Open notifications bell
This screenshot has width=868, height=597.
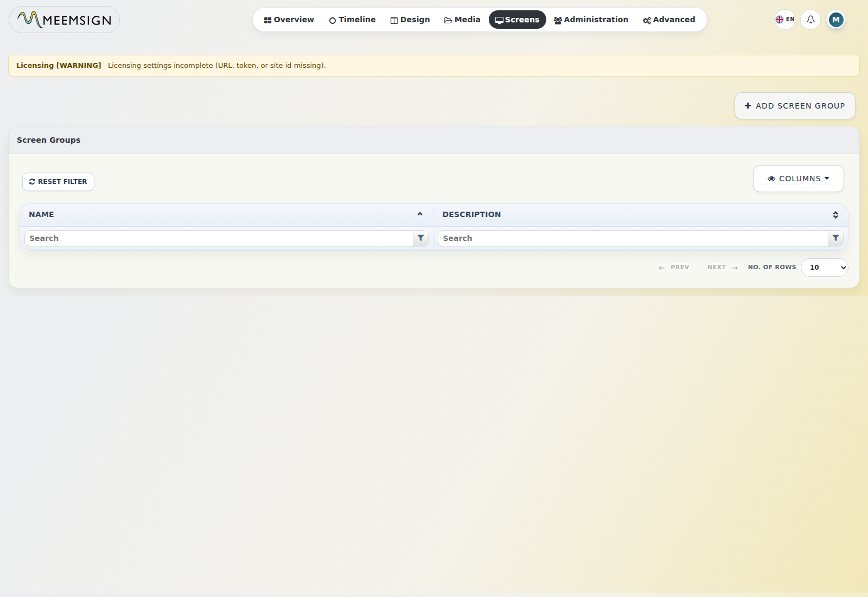[x=810, y=20]
